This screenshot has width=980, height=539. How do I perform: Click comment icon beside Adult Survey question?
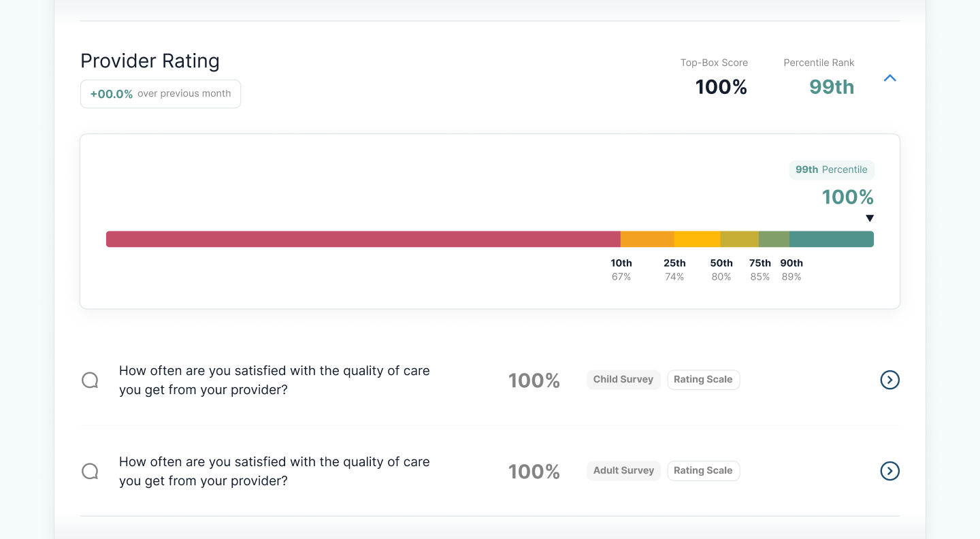(90, 471)
